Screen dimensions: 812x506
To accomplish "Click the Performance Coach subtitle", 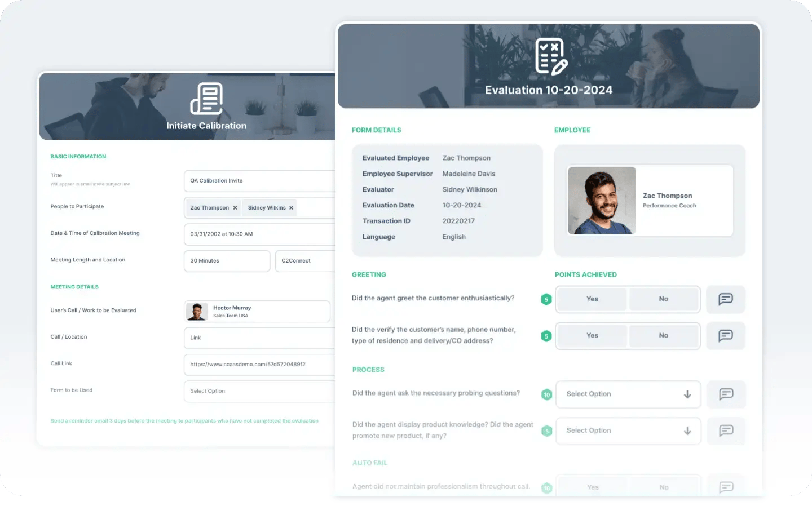I will click(669, 206).
